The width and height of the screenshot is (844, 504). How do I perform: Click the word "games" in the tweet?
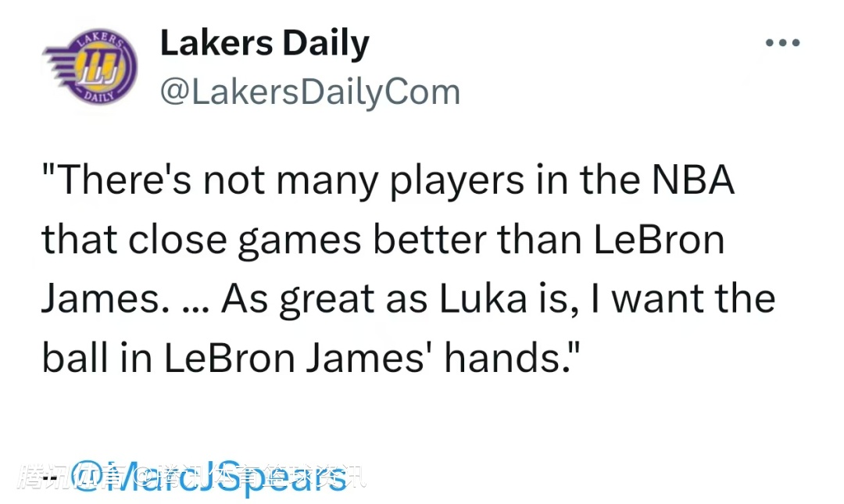tap(299, 241)
